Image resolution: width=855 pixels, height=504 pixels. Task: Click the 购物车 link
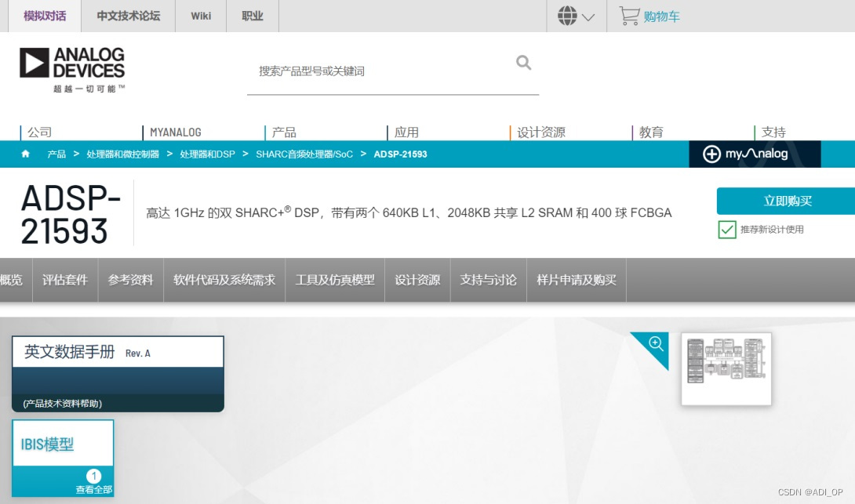coord(661,16)
